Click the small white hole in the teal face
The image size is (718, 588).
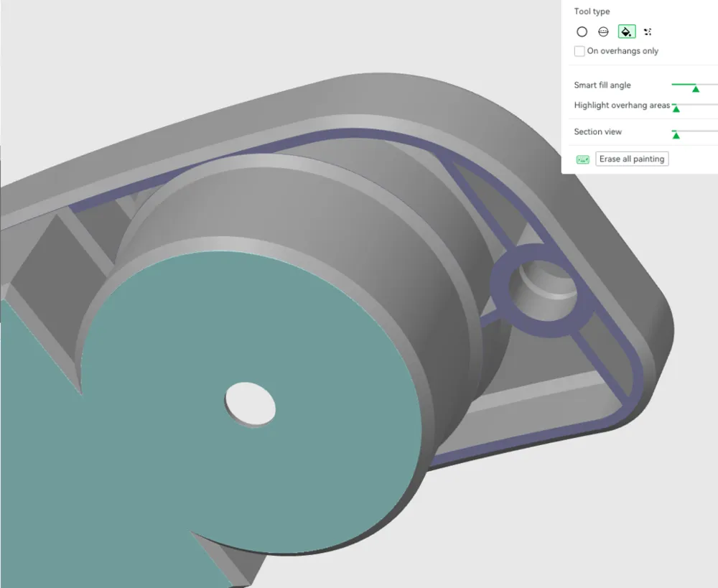coord(250,404)
